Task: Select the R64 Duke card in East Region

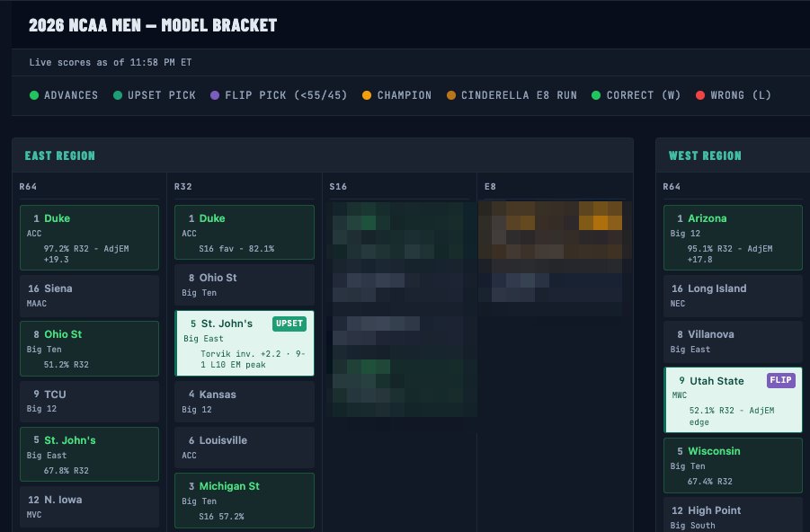Action: [x=89, y=237]
